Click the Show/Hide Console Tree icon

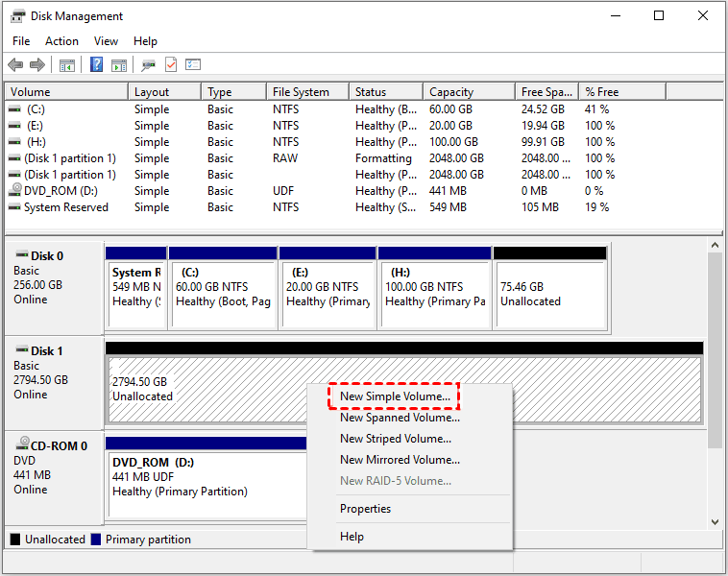tap(66, 65)
